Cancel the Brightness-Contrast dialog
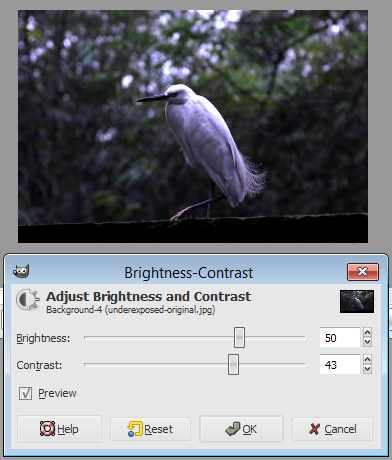392x460 pixels. [x=332, y=429]
